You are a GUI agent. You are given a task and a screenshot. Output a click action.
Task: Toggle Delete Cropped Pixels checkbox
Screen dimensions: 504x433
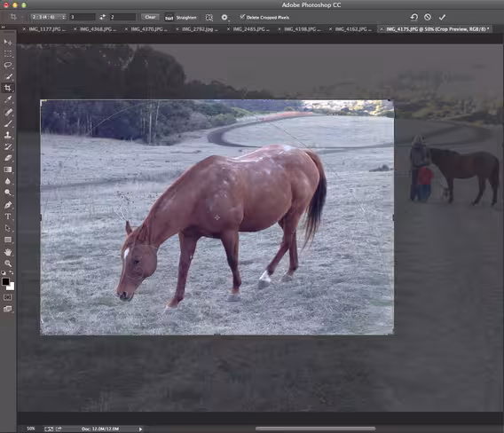(x=242, y=17)
